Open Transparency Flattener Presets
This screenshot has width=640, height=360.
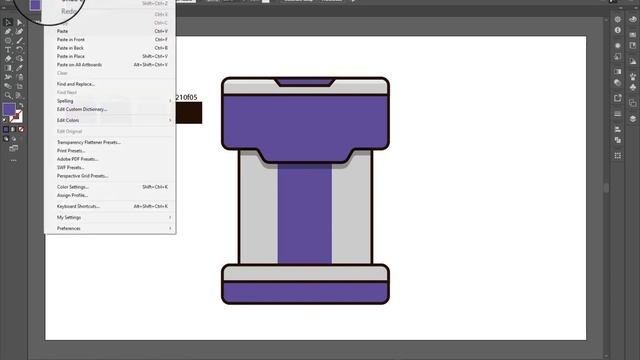[111, 142]
